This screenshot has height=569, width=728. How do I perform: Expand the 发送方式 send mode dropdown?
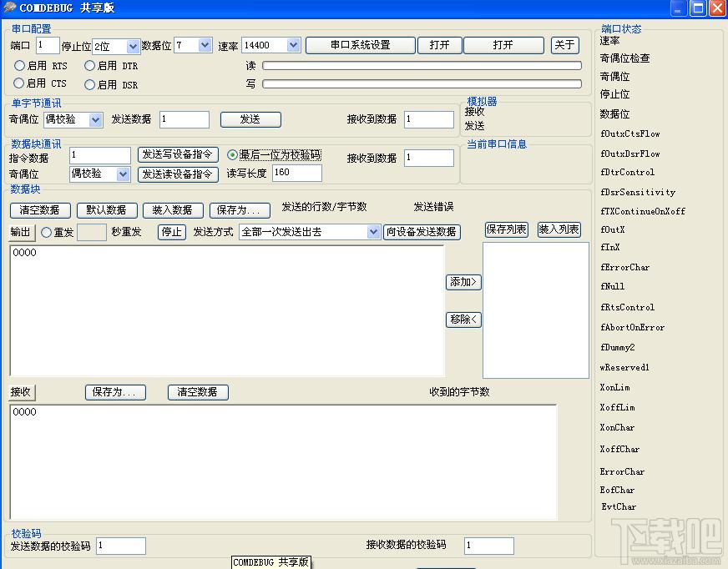pyautogui.click(x=373, y=232)
